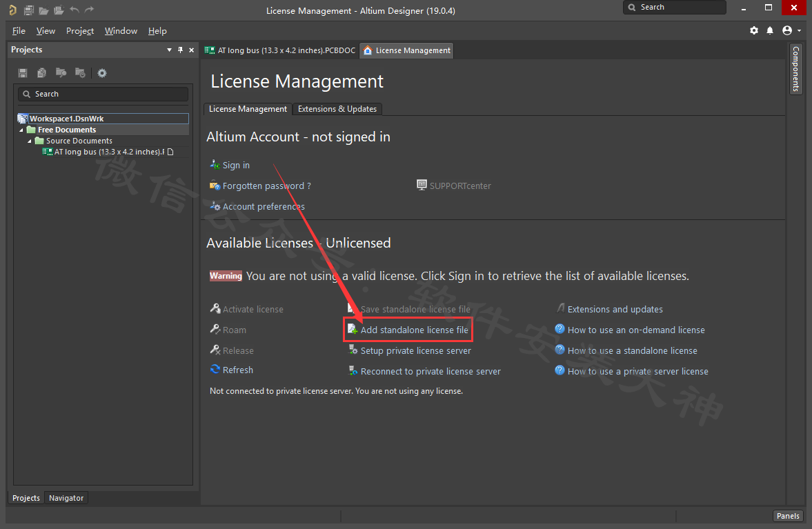Switch to Extensions & Updates tab
812x529 pixels.
tap(337, 109)
